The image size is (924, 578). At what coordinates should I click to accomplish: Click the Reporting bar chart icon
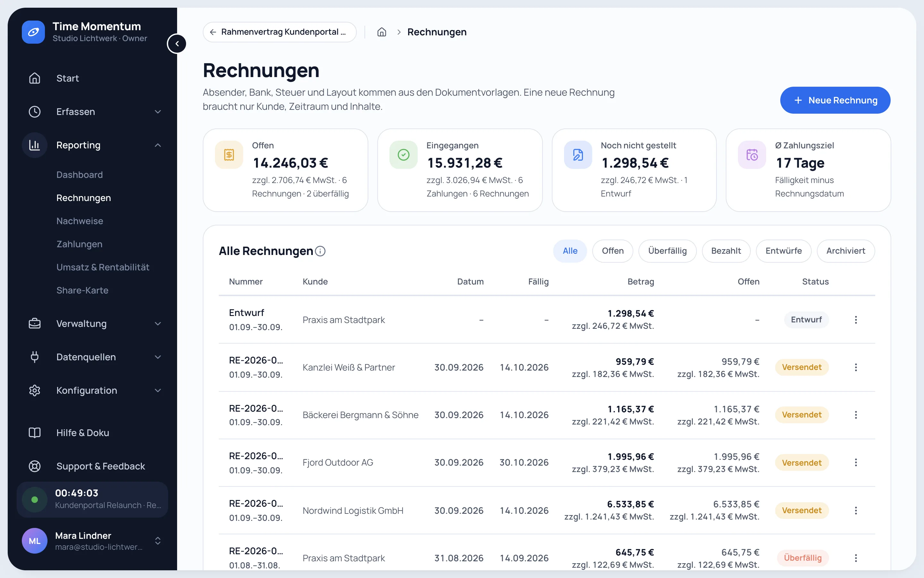[x=35, y=145]
